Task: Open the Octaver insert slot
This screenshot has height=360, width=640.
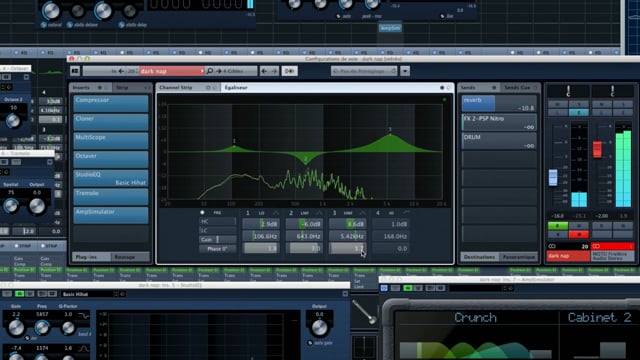Action: coord(111,159)
